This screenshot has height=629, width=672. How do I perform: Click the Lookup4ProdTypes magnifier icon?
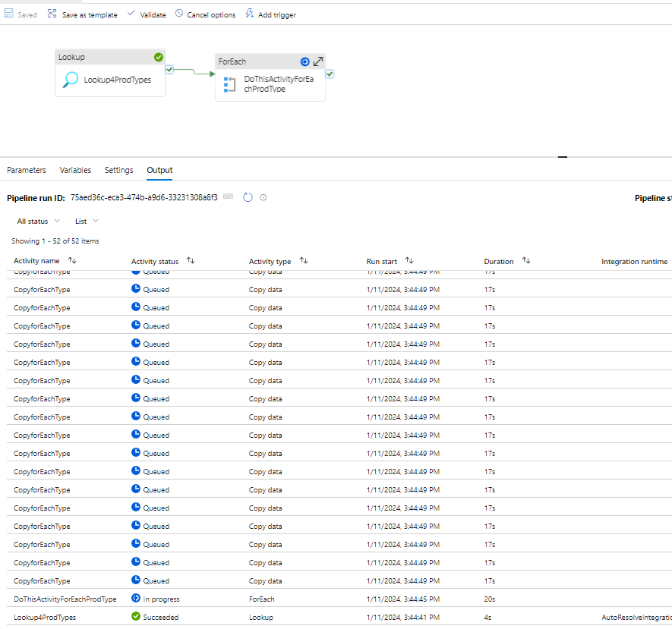(x=71, y=80)
